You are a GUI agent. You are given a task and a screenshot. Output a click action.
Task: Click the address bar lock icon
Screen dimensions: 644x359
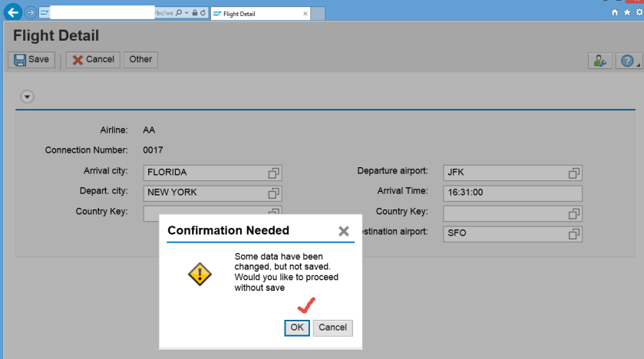195,13
